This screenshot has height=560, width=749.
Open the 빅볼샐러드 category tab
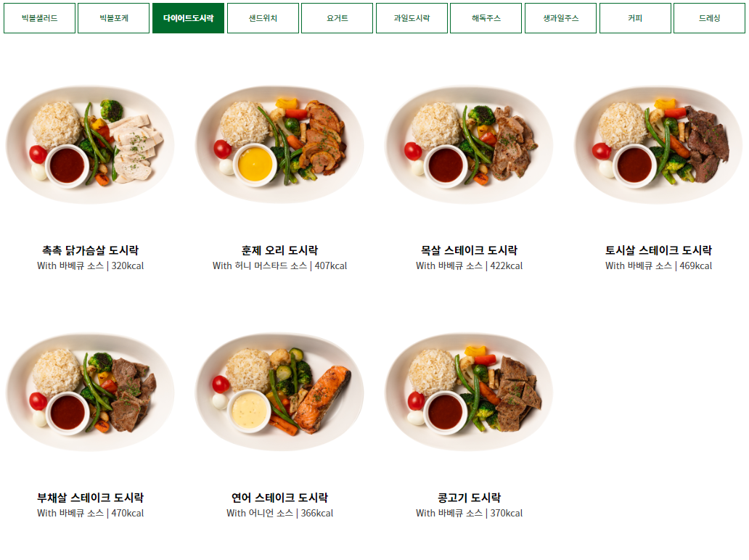click(x=40, y=18)
